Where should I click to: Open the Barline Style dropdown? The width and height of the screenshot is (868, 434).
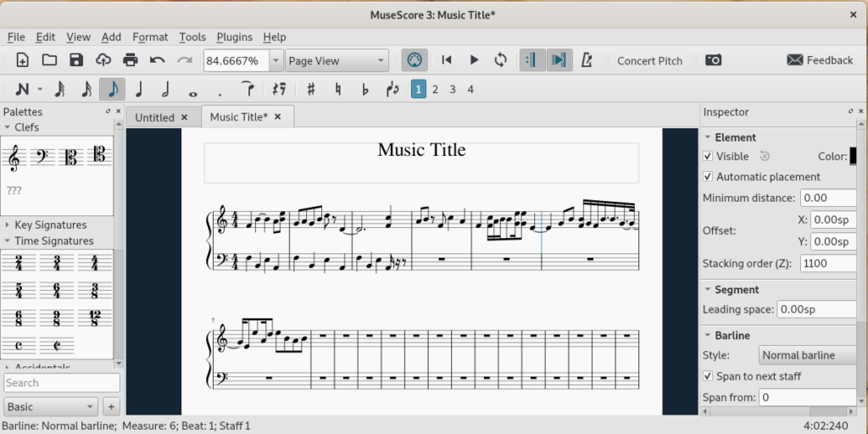point(806,355)
